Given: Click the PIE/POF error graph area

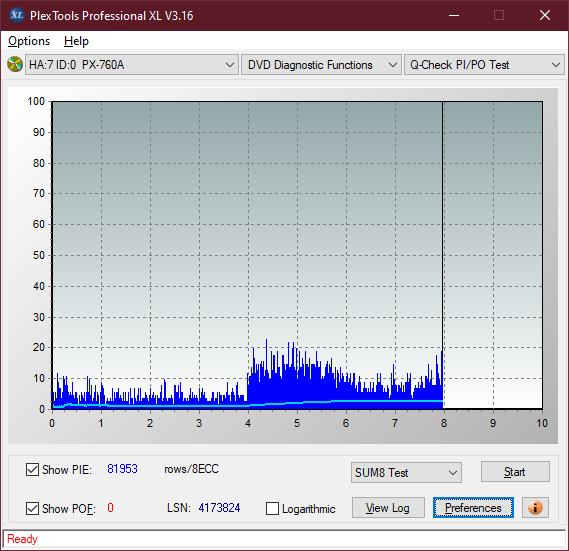Looking at the screenshot, I should (x=297, y=255).
